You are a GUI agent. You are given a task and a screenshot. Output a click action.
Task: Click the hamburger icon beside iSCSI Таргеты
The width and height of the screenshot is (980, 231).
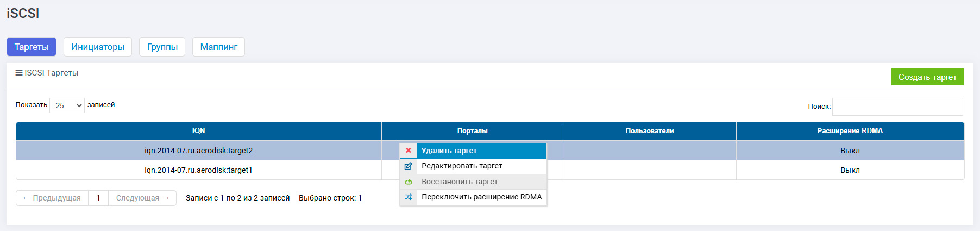click(x=19, y=72)
